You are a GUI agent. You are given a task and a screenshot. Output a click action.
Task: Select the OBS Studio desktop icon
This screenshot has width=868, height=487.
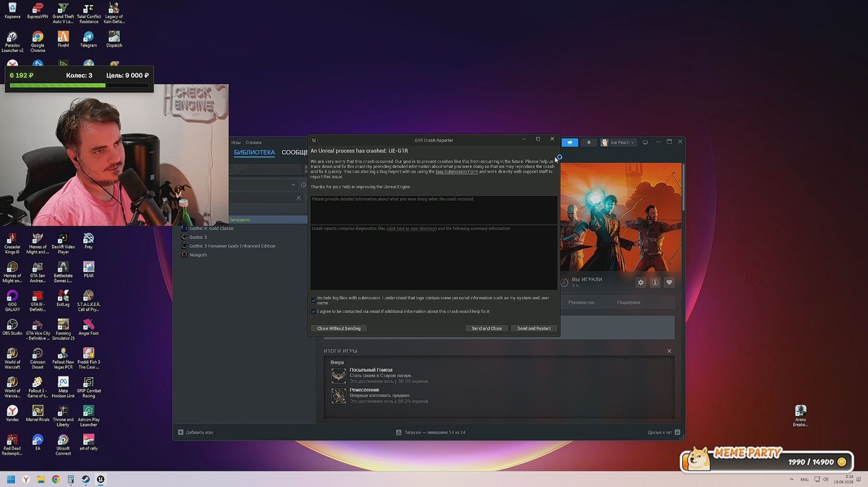pyautogui.click(x=12, y=328)
